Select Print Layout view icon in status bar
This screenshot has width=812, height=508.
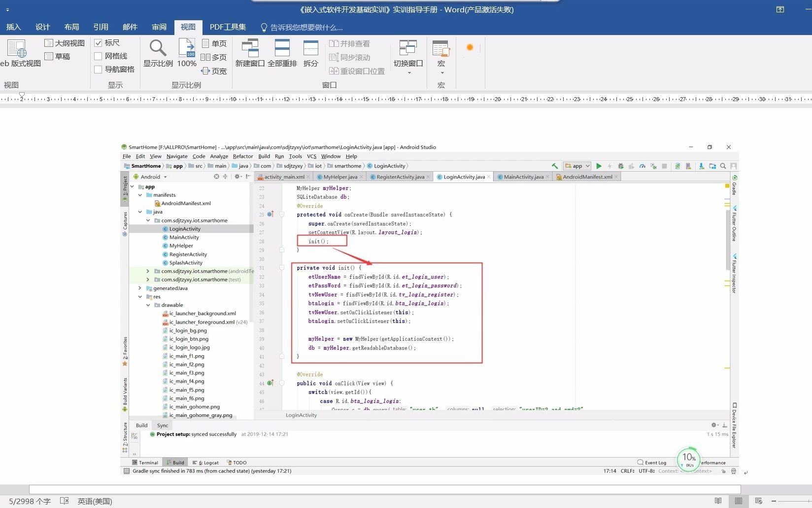(x=738, y=501)
